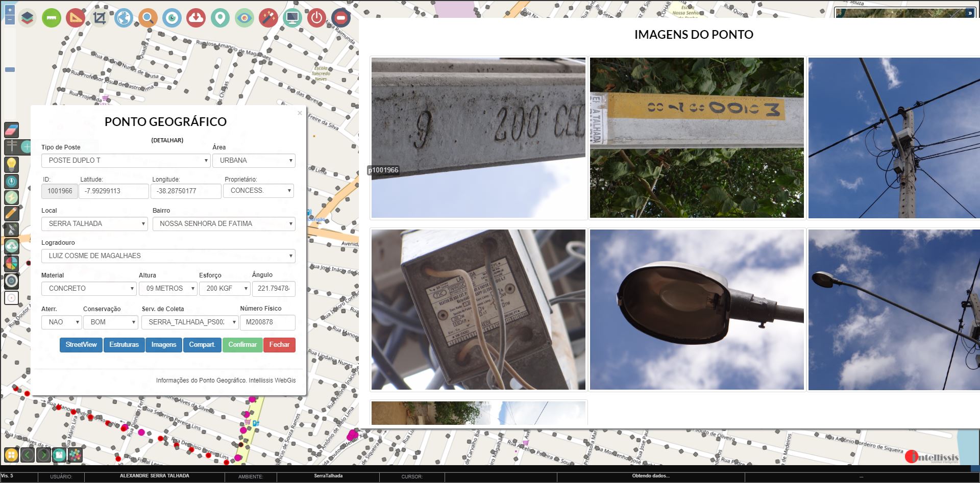Open the street lamp close-up thumbnail
The image size is (980, 483).
pyautogui.click(x=697, y=310)
